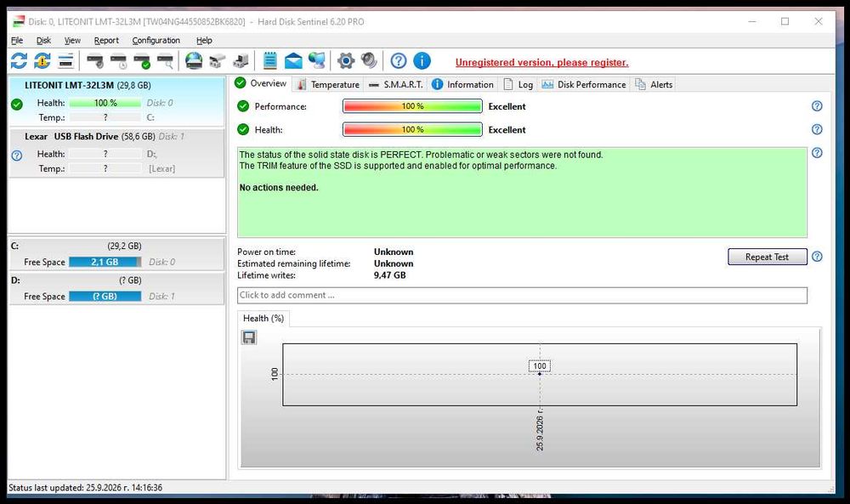Click the question mark help toolbar icon
Screen dimensions: 850x504
point(399,60)
